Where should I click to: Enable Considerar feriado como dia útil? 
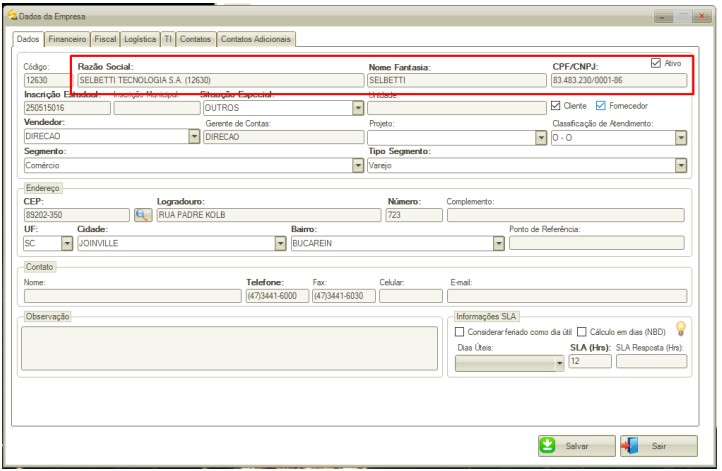459,332
